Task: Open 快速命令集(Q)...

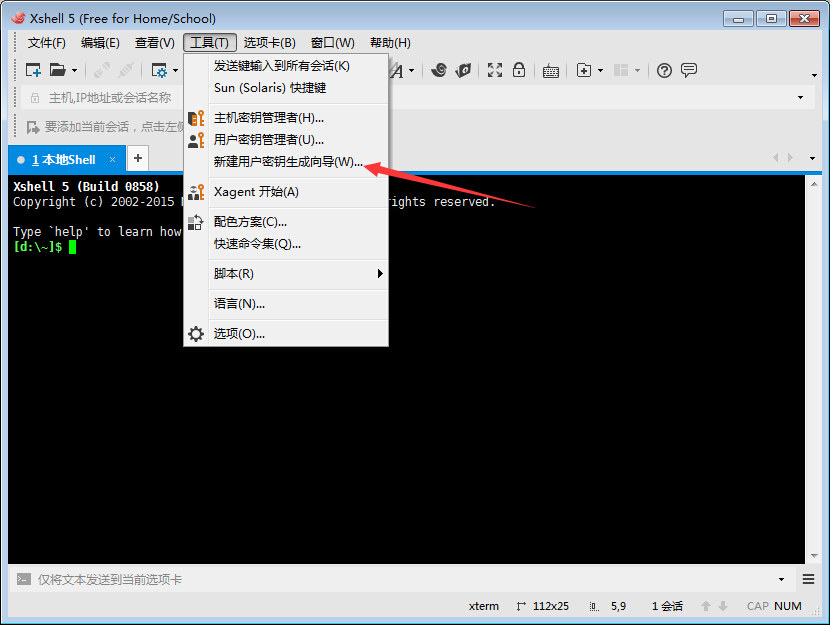Action: [286, 244]
